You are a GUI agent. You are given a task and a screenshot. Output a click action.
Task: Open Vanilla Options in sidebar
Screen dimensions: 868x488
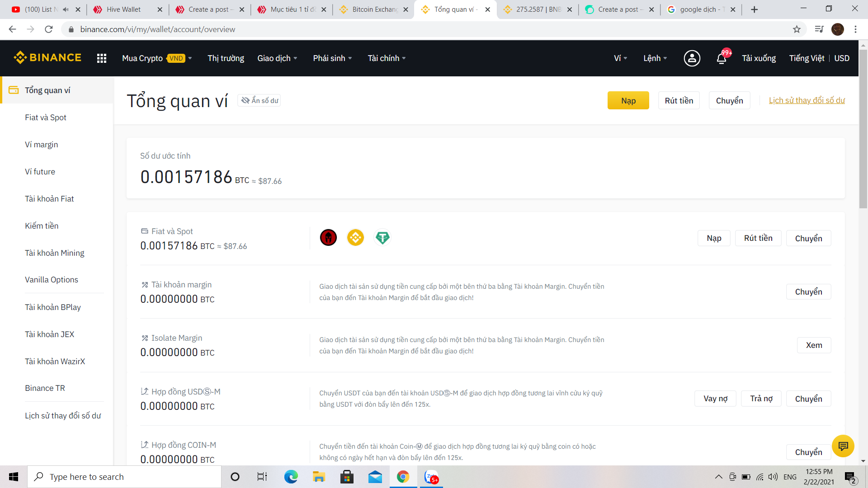click(57, 280)
